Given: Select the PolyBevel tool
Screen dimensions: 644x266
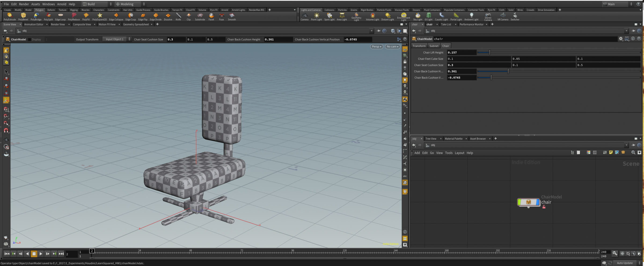Looking at the screenshot, I should click(23, 17).
